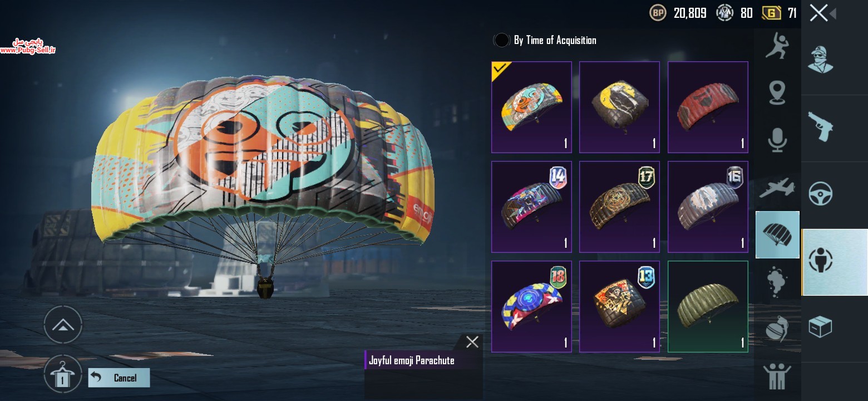The height and width of the screenshot is (401, 868).
Task: Open the steering wheel vehicles tab
Action: click(821, 194)
